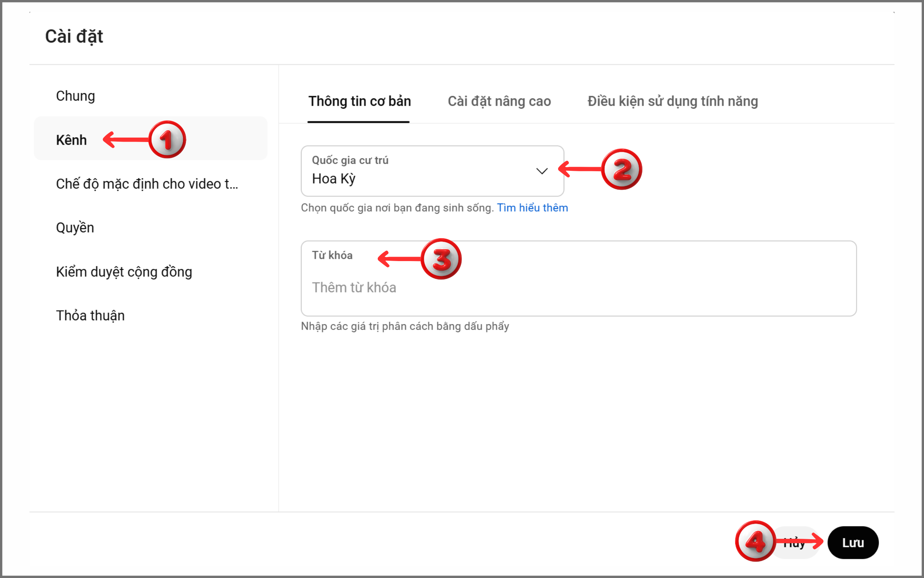Image resolution: width=924 pixels, height=578 pixels.
Task: Follow the Tìm hiểu thêm link
Action: click(532, 207)
